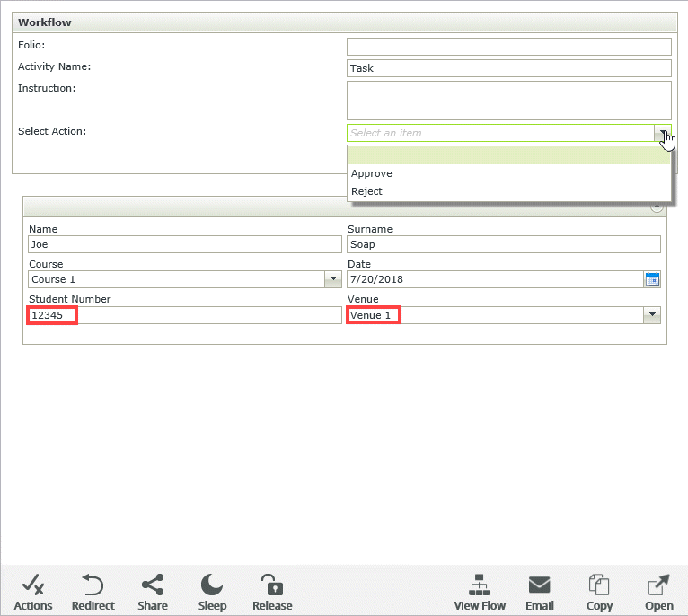This screenshot has width=688, height=616.
Task: Click the Activity Name label
Action: click(54, 66)
